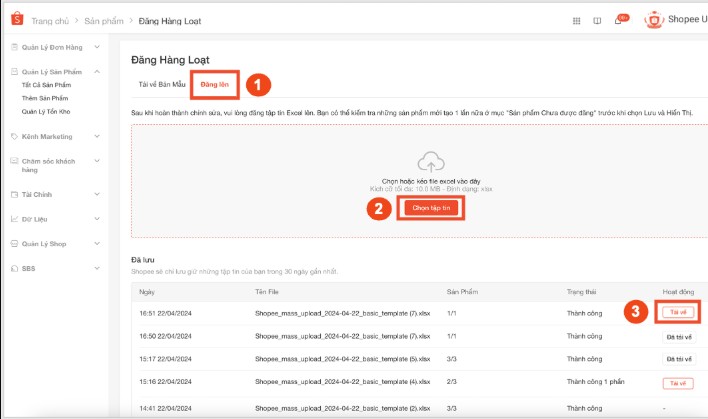
Task: Click the Tên File column header
Action: tap(267, 292)
